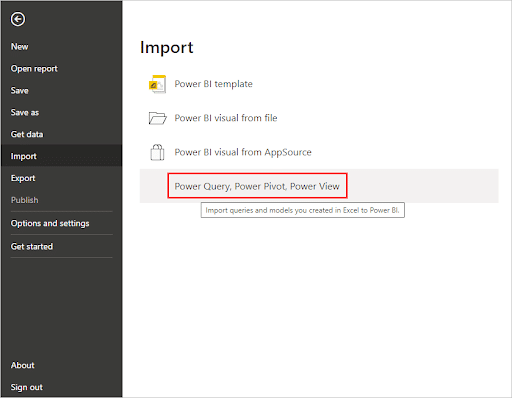This screenshot has width=512, height=398.
Task: Open the Export menu entry
Action: [x=23, y=178]
